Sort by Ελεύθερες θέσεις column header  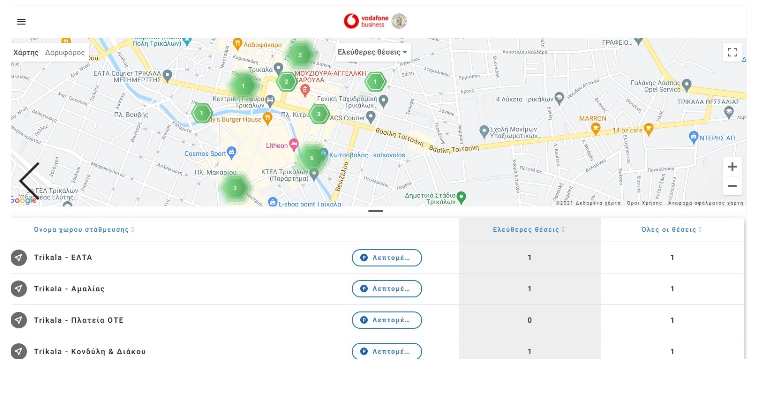(529, 229)
